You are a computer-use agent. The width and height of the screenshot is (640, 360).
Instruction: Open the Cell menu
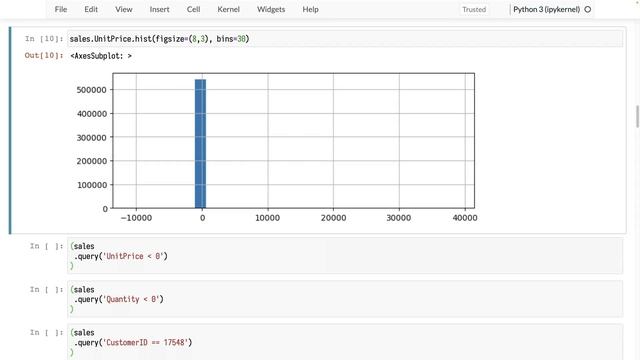click(x=193, y=9)
